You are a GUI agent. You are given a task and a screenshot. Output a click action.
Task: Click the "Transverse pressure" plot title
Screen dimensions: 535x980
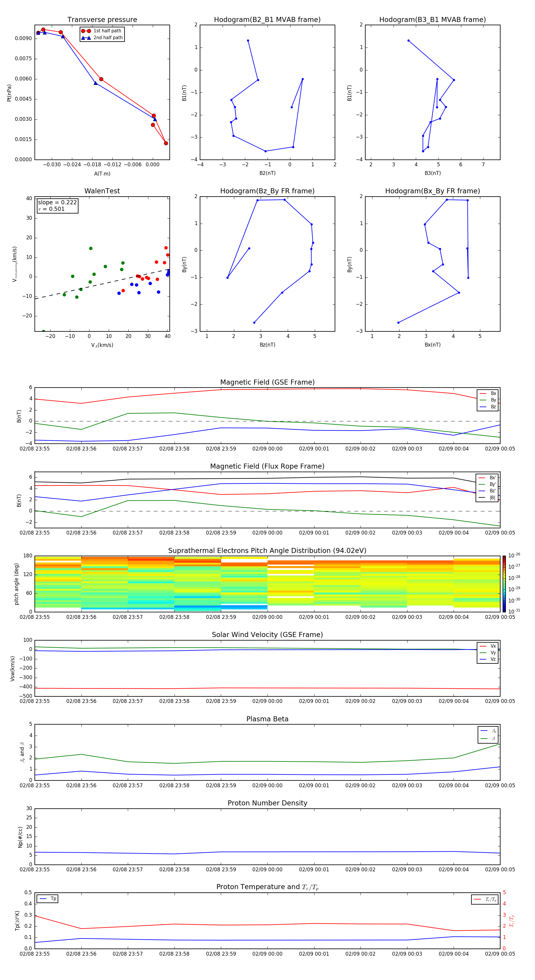pyautogui.click(x=102, y=20)
